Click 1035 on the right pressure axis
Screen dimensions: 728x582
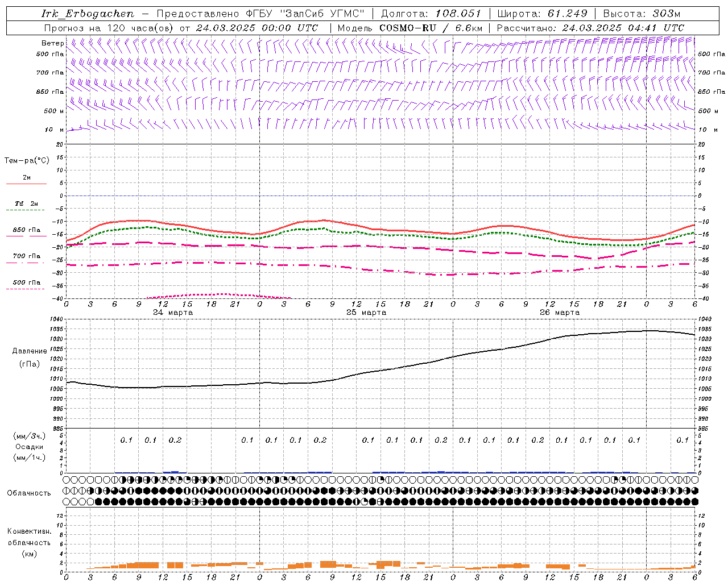[x=705, y=329]
